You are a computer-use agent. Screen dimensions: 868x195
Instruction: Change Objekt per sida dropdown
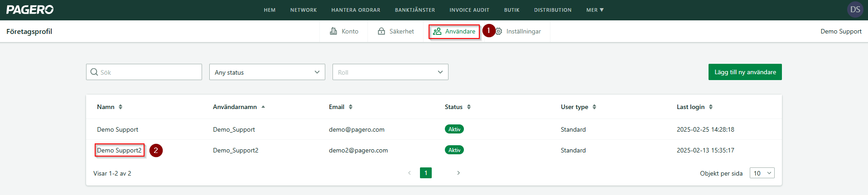pos(762,173)
